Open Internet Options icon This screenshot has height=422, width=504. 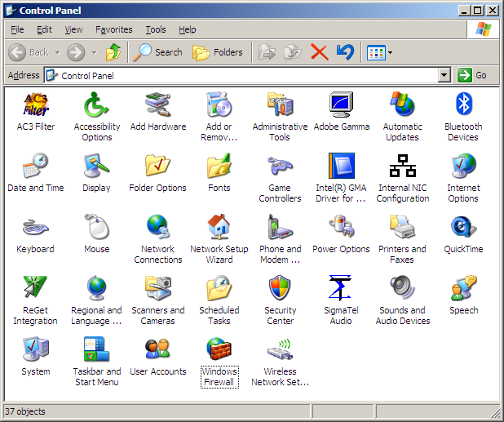click(x=463, y=166)
